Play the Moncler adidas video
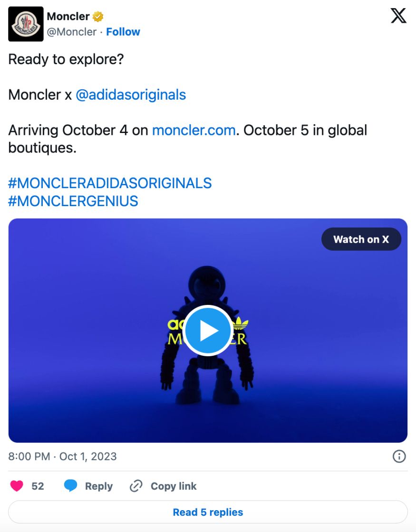 point(207,331)
